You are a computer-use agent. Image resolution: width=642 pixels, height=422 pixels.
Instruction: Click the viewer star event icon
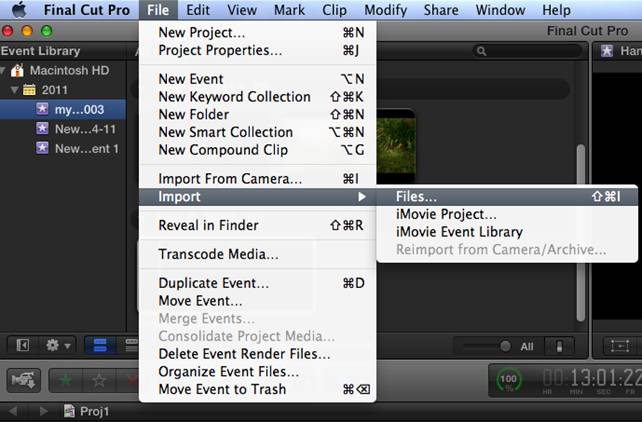[x=607, y=51]
